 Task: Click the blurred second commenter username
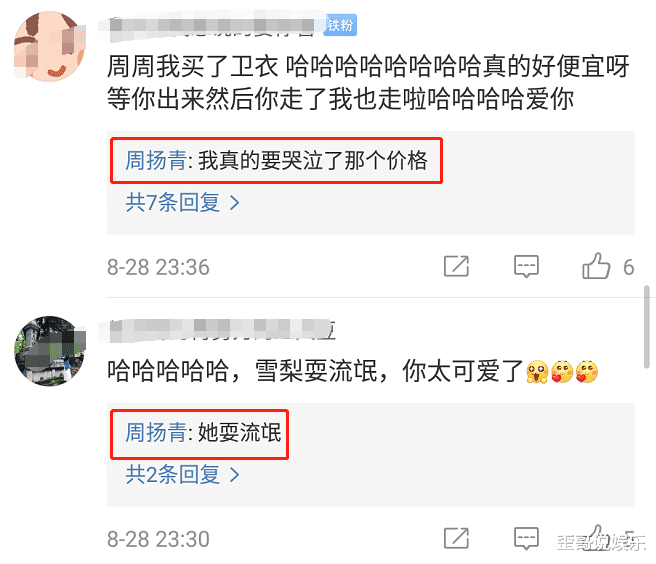click(x=218, y=331)
